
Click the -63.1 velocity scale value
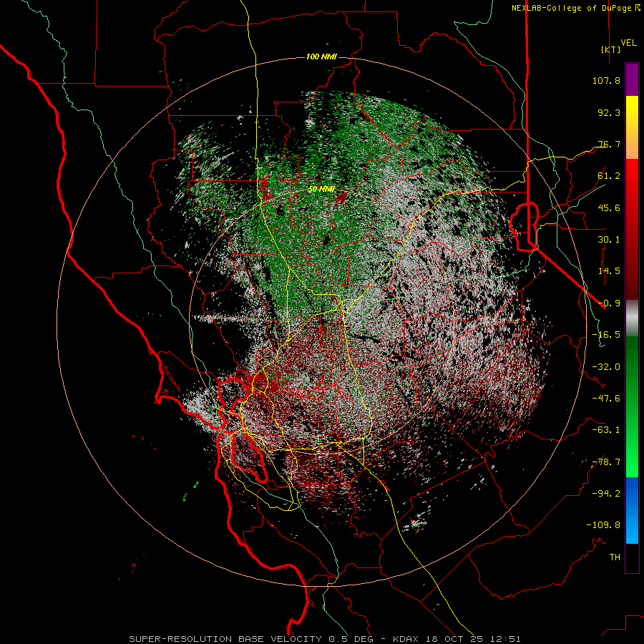(606, 430)
